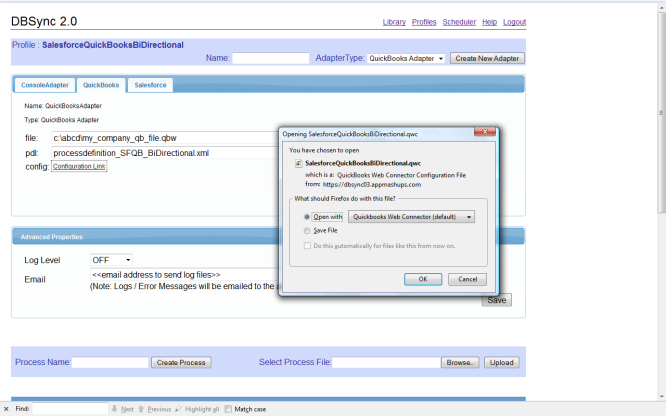
Task: Switch to the ConsoleAdapter tab
Action: (x=44, y=85)
